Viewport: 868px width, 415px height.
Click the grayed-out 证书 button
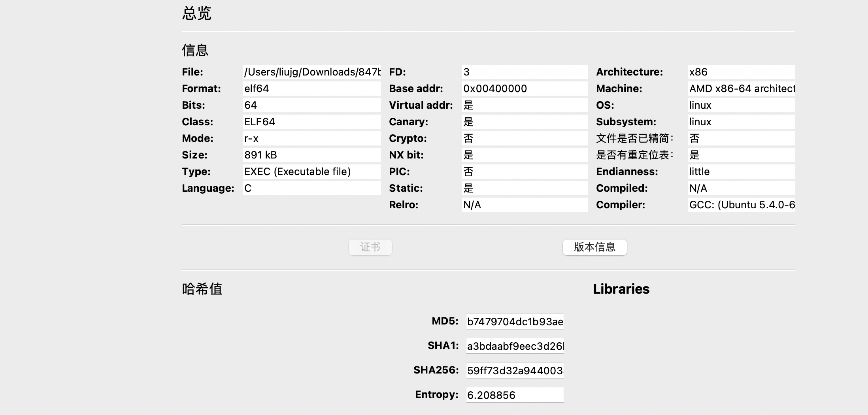[x=370, y=247]
